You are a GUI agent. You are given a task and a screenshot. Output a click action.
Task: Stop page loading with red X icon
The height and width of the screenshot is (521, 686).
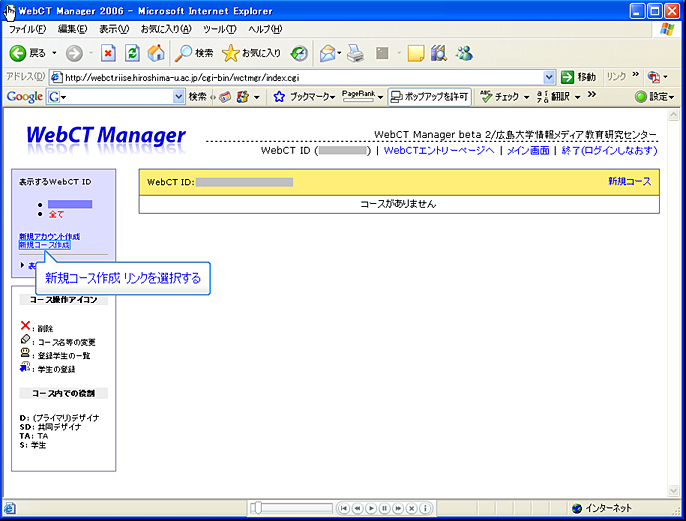[x=108, y=53]
